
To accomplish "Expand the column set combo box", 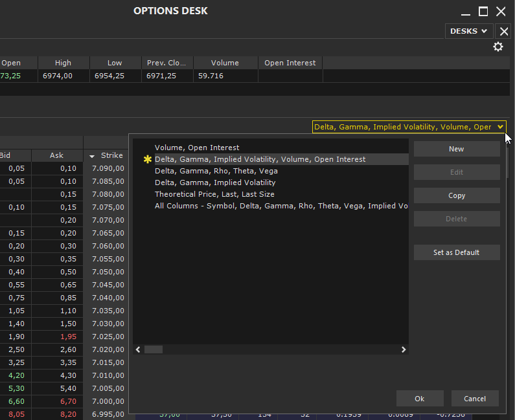I will 499,127.
